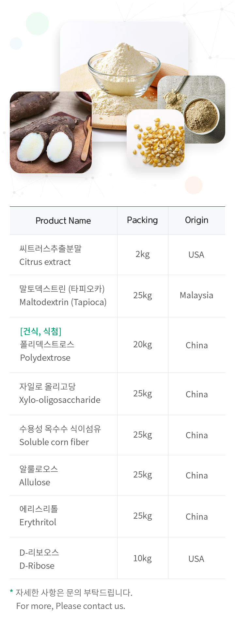
Task: Click the Origin column header
Action: [196, 220]
